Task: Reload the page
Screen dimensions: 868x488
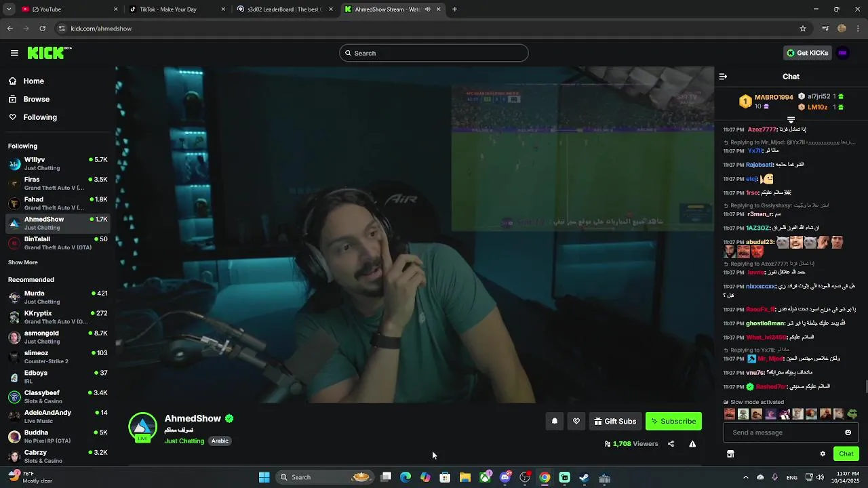Action: coord(42,28)
